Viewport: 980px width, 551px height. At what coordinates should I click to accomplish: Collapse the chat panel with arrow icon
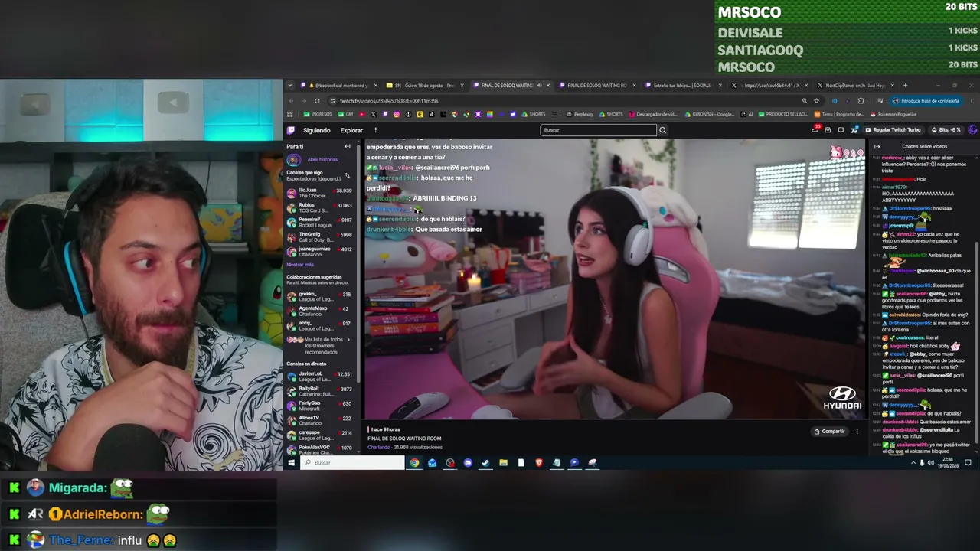point(877,146)
